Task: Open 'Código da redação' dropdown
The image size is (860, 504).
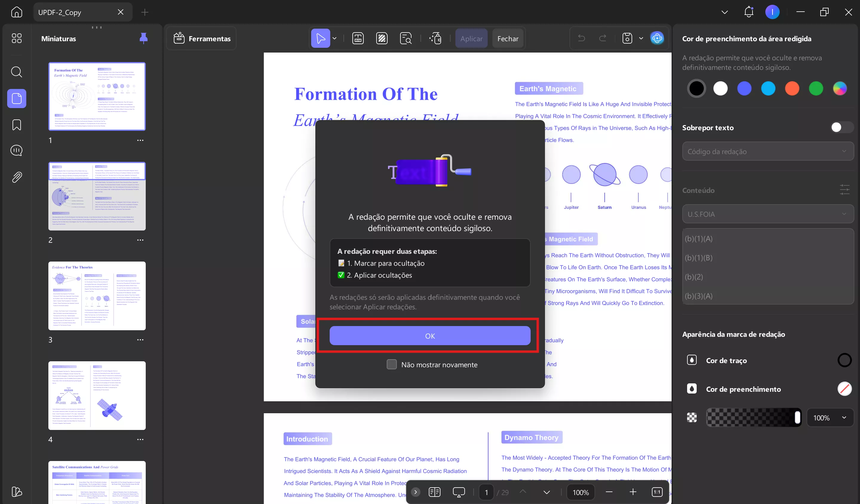Action: click(x=768, y=151)
